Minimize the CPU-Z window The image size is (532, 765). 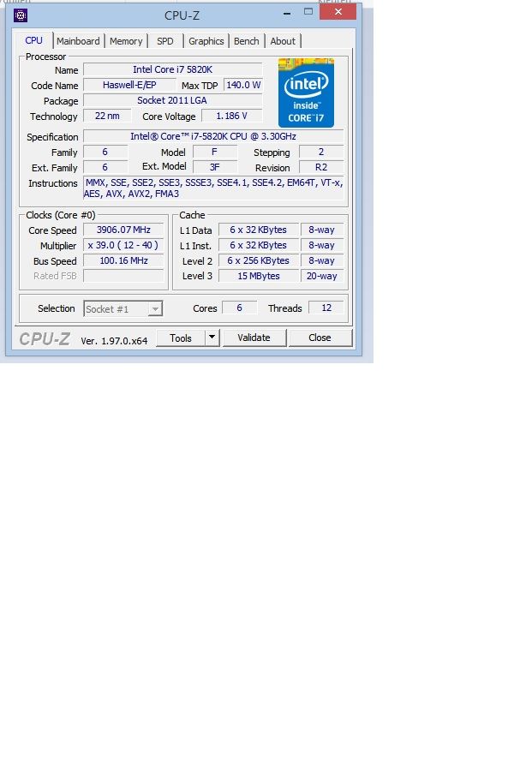coord(287,13)
